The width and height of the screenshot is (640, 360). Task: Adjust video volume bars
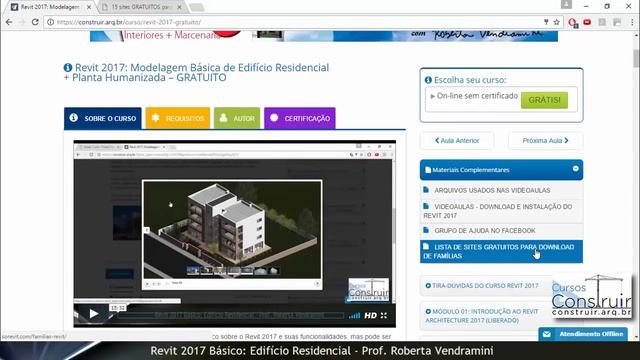pos(354,316)
